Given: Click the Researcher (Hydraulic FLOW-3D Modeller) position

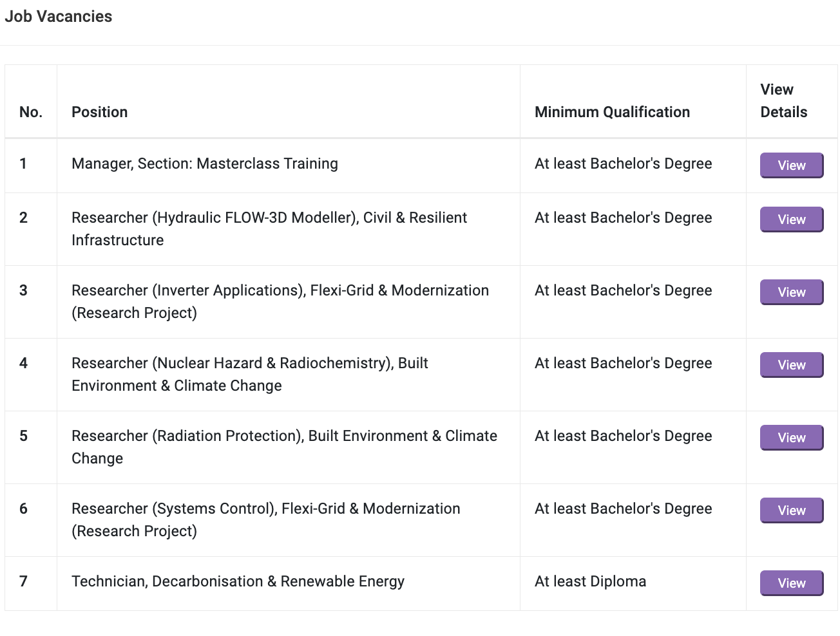Looking at the screenshot, I should click(x=269, y=229).
